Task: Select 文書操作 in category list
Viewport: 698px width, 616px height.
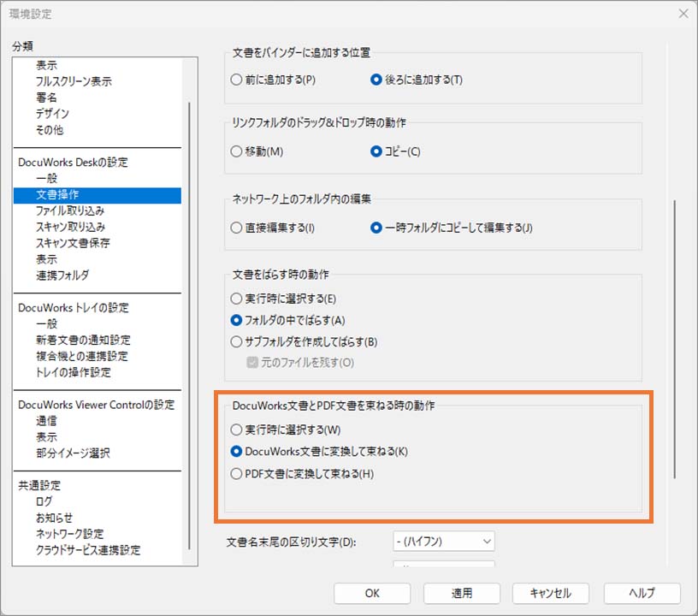Action: [97, 195]
